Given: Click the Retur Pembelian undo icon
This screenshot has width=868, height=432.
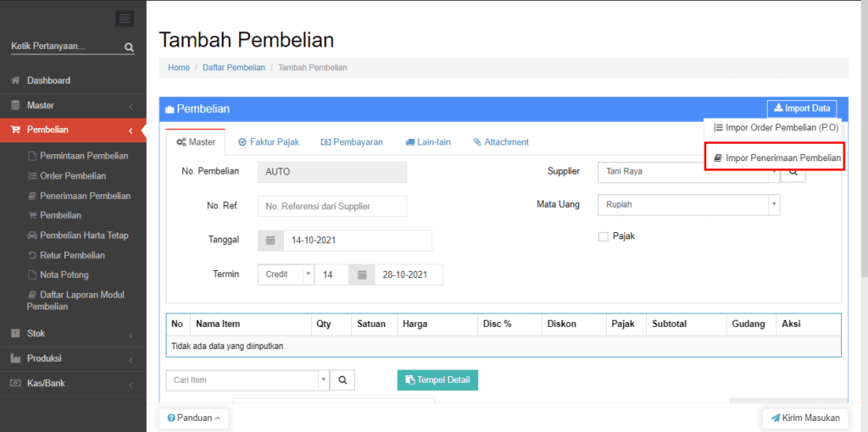Looking at the screenshot, I should 32,256.
